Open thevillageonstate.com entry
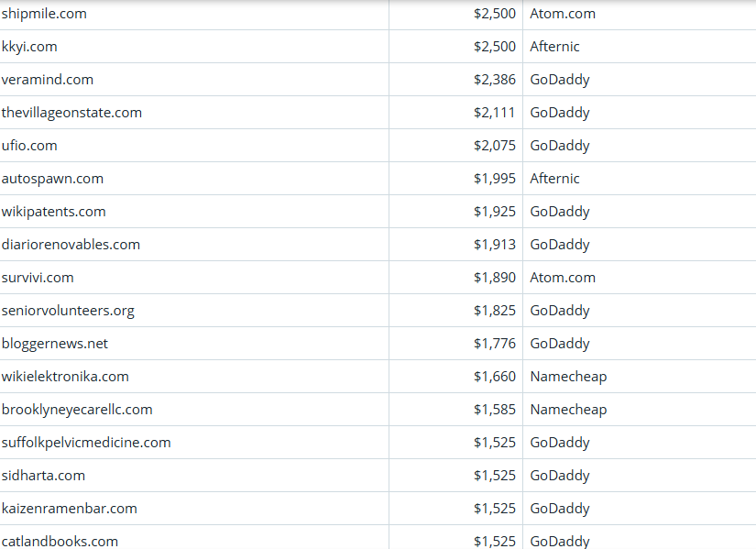Image resolution: width=756 pixels, height=549 pixels. 71,113
